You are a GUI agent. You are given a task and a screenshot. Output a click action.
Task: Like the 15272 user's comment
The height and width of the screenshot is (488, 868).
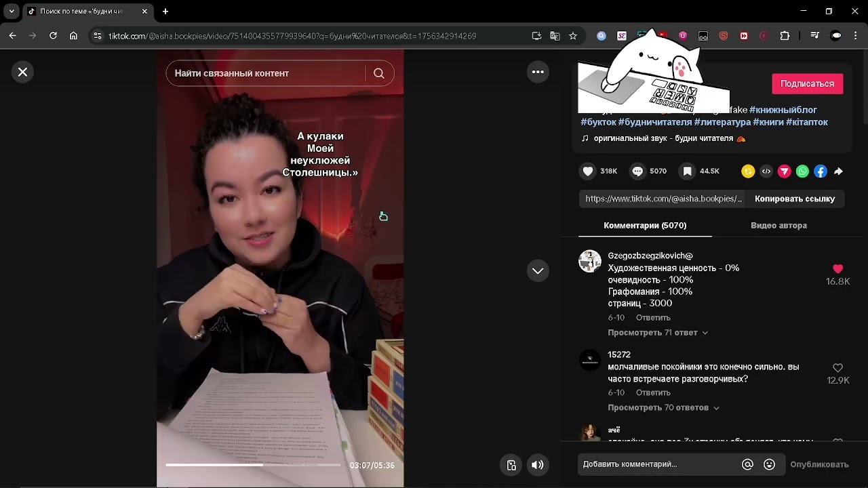837,368
